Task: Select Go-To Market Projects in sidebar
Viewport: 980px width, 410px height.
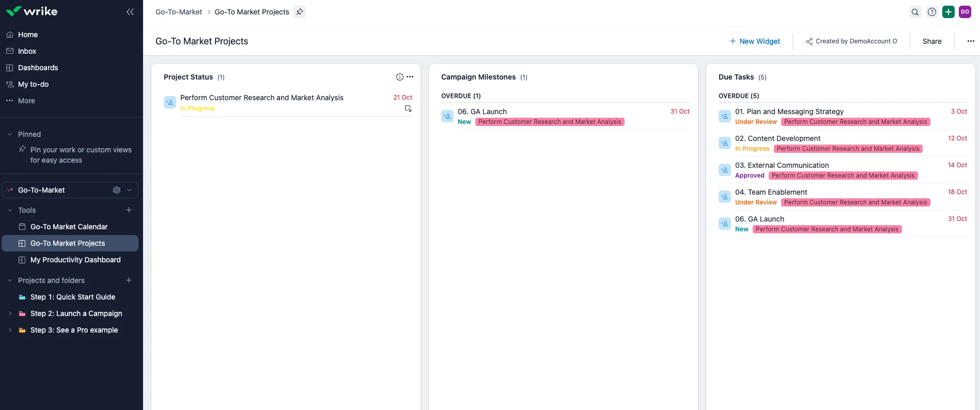Action: coord(70,243)
